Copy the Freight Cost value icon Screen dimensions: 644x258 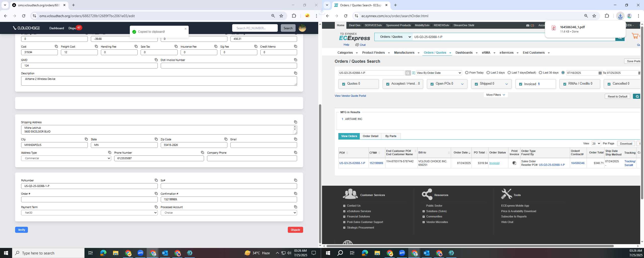point(96,46)
